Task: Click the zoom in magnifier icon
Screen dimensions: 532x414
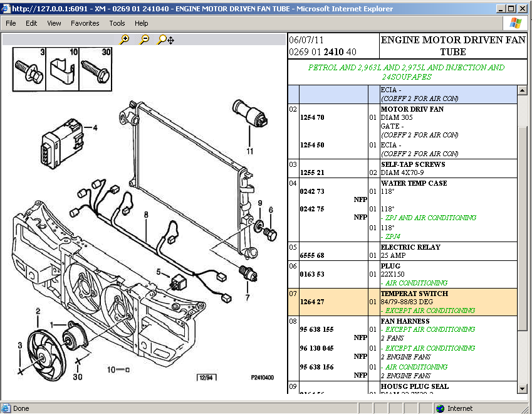Action: (x=125, y=40)
